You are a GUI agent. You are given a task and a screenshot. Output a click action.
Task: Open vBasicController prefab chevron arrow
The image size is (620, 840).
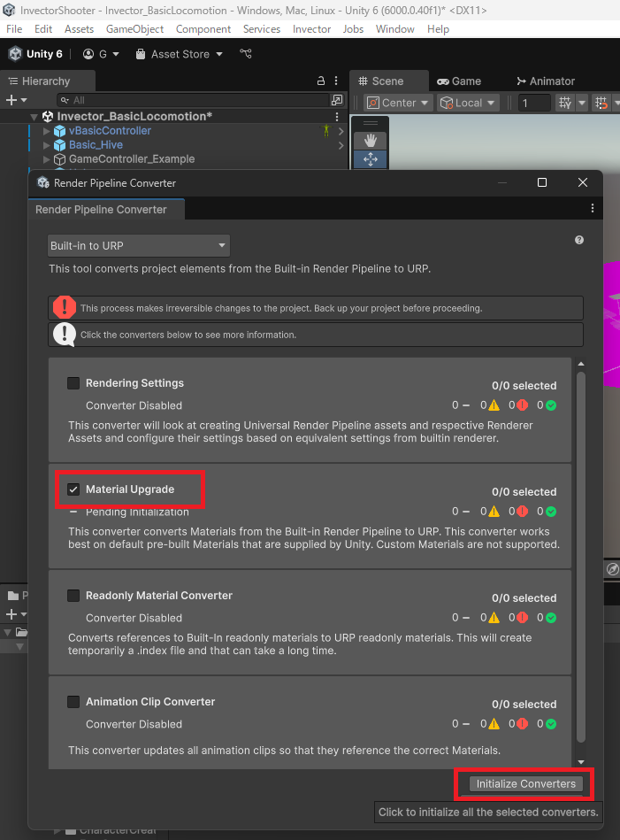tap(341, 131)
